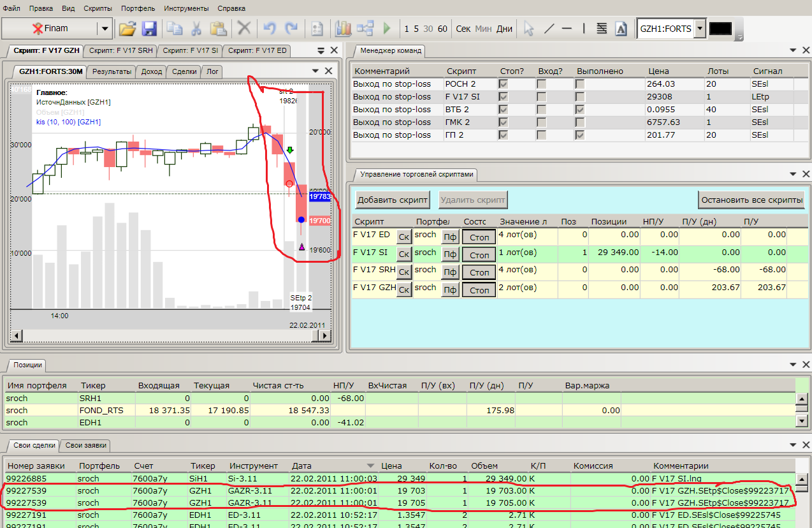
Task: Select the diagonal line drawing tool
Action: [x=549, y=29]
